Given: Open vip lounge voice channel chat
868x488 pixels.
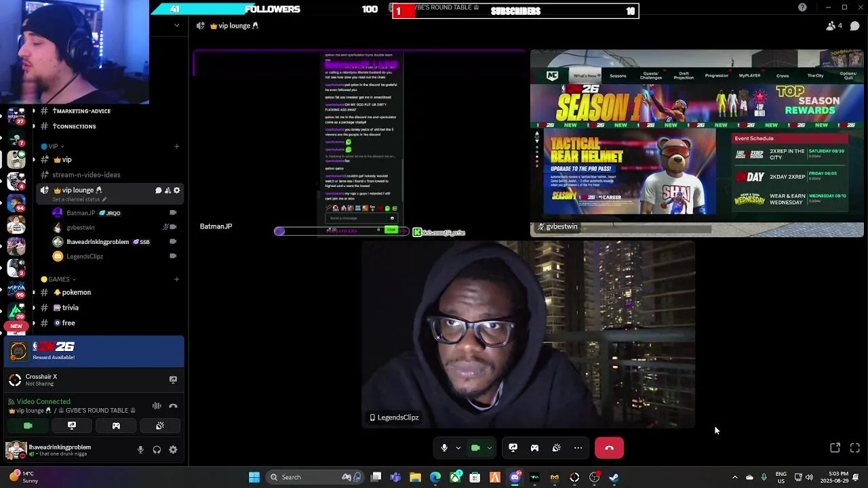Looking at the screenshot, I should tap(158, 190).
